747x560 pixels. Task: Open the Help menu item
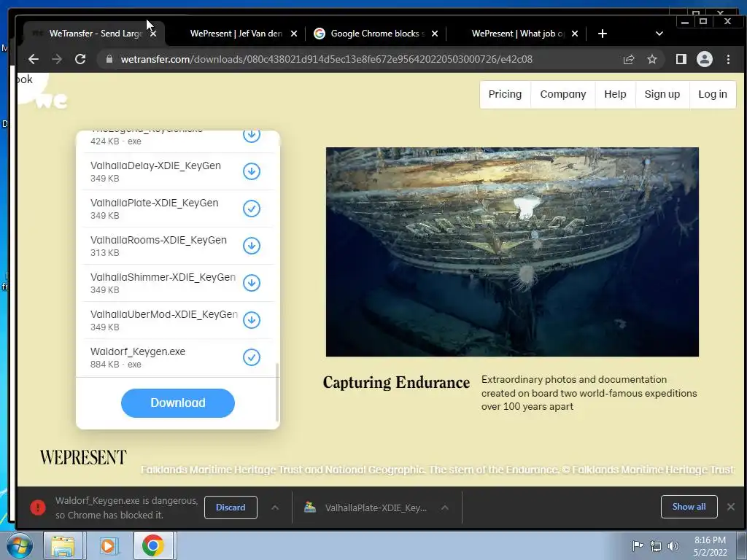click(x=615, y=94)
